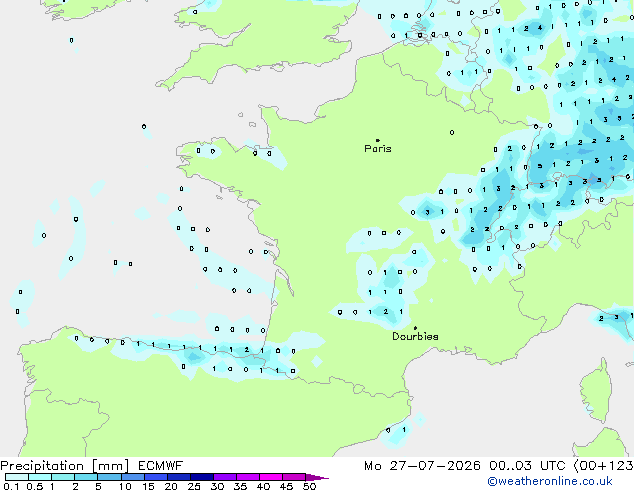The image size is (634, 490).
Task: Pick legend swatch between 35 and 40
Action: [x=248, y=477]
